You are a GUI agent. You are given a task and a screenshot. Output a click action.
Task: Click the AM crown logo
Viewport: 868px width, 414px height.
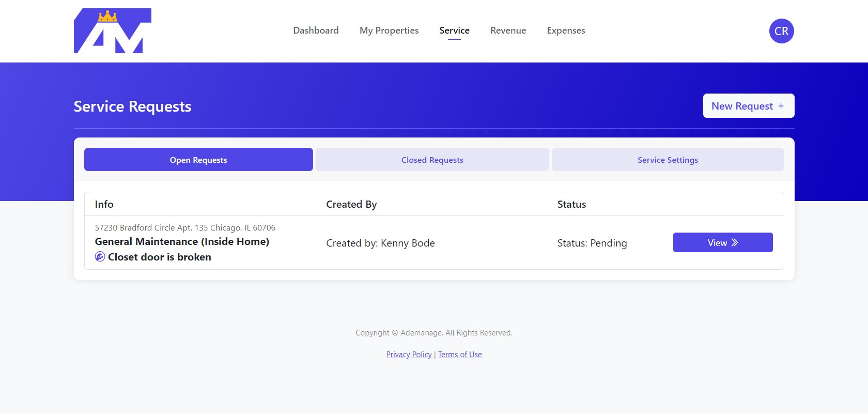[x=113, y=31]
